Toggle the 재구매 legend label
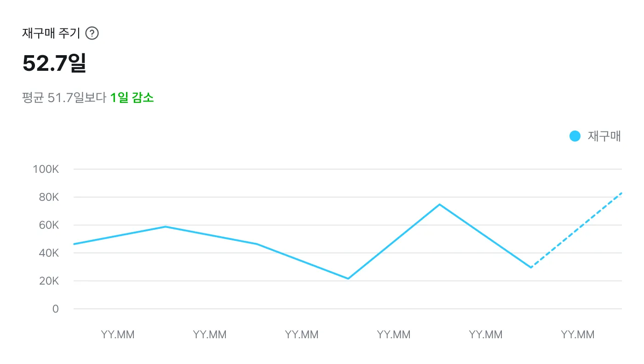This screenshot has width=644, height=364. [x=604, y=136]
